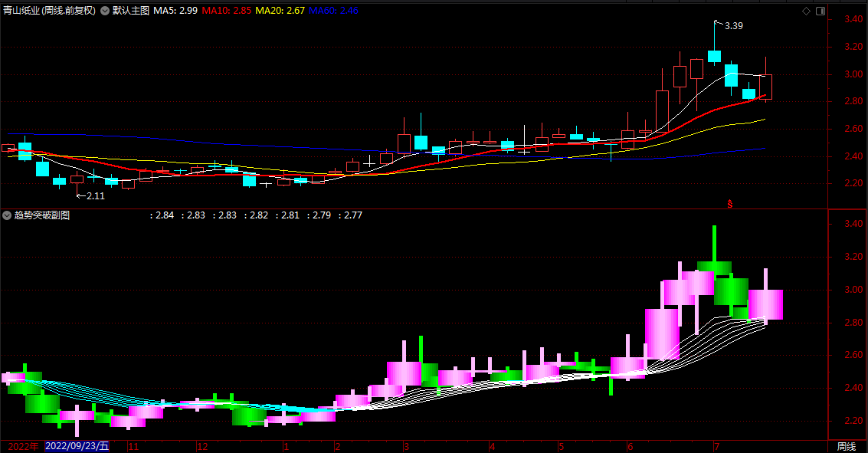Click month 3 on the time axis
Screen dimensions: 868x453
click(x=406, y=446)
